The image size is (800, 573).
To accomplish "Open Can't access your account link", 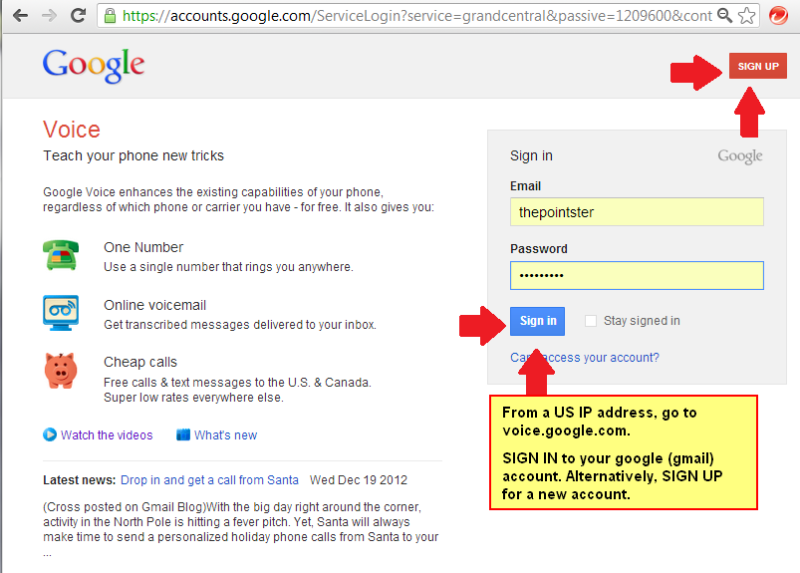I will point(585,358).
